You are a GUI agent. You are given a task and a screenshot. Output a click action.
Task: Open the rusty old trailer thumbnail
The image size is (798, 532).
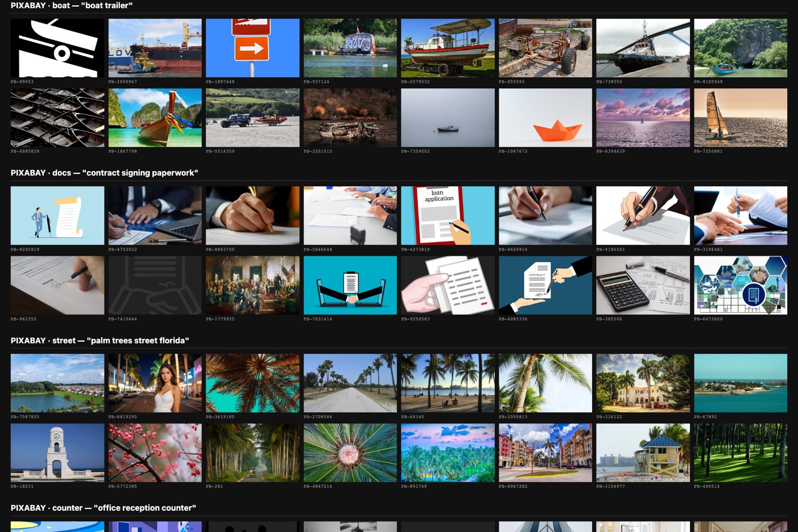pos(545,48)
